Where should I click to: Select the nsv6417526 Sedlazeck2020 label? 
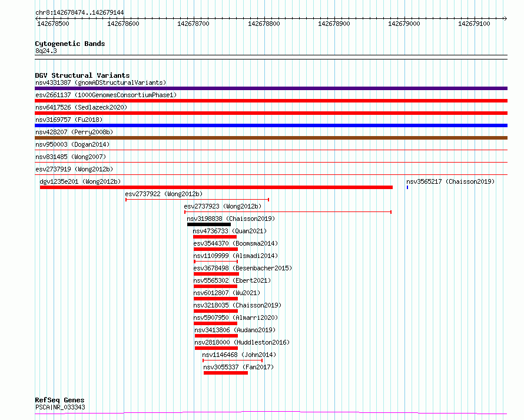point(81,107)
